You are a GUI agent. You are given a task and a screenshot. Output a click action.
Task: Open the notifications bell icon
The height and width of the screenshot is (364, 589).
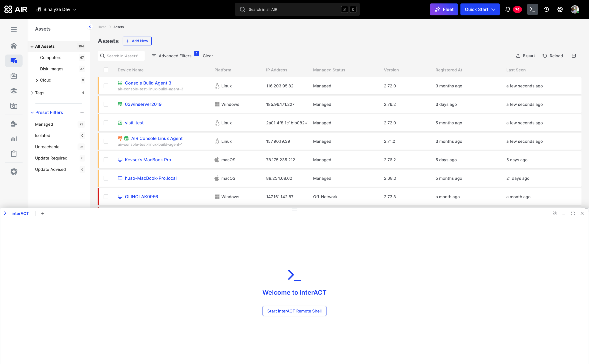click(508, 9)
